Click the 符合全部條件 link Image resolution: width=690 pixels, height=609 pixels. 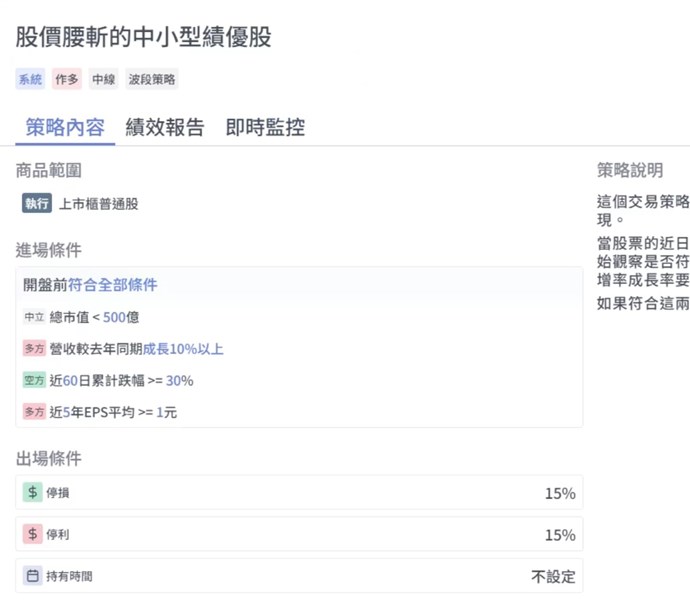(113, 285)
